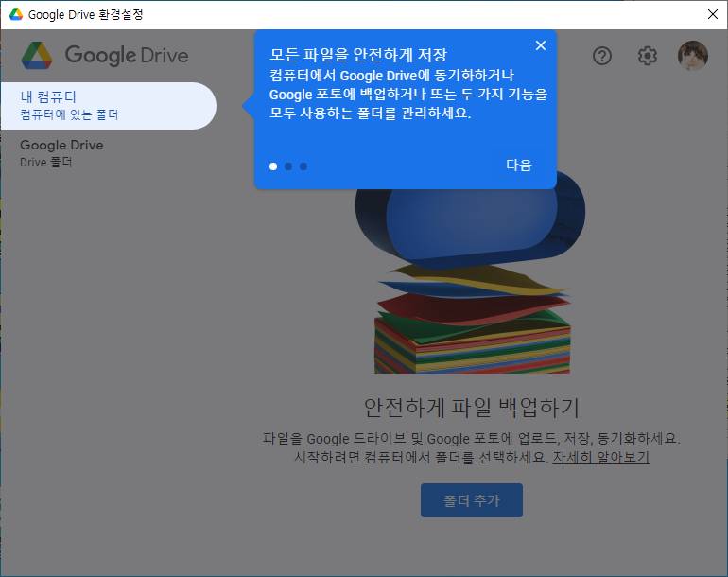Open the help question mark icon
Viewport: 728px width, 577px height.
(x=602, y=56)
